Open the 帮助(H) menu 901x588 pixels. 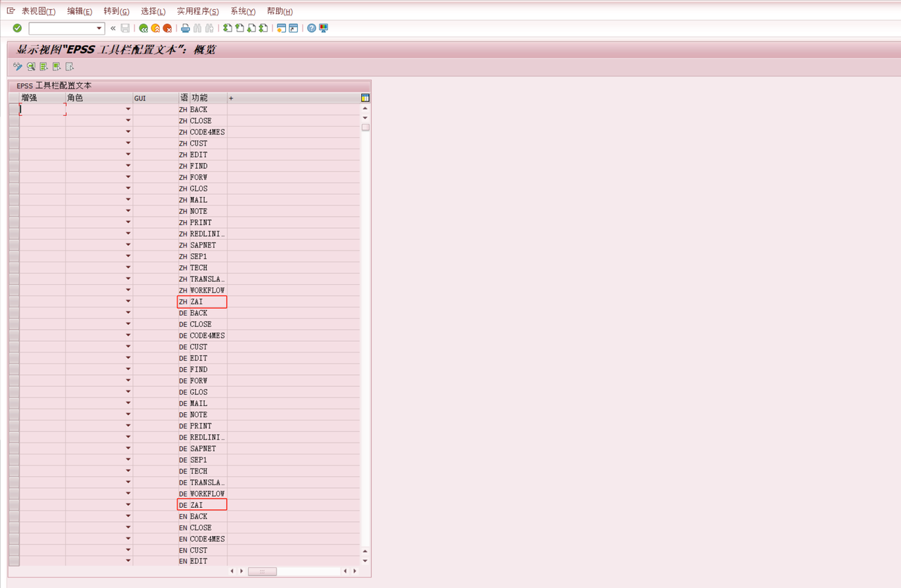point(279,11)
